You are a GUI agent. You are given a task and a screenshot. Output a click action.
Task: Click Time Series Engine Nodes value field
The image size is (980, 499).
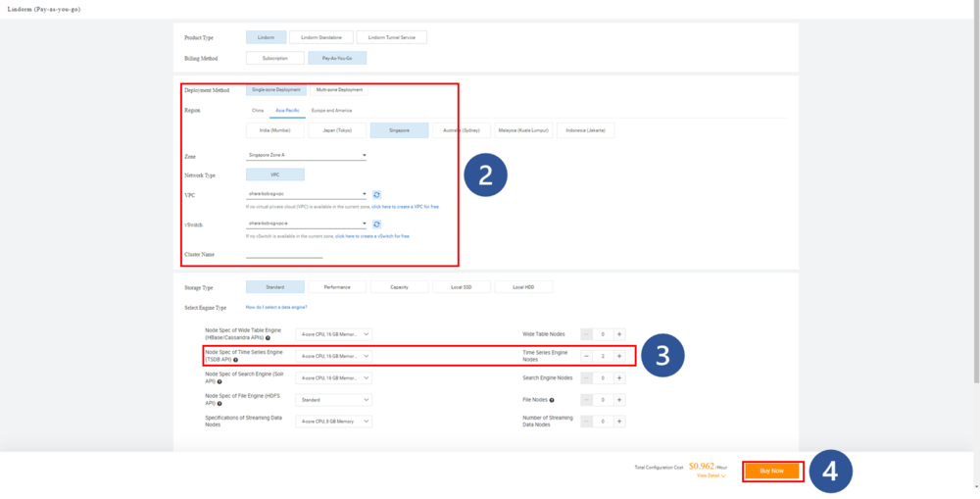tap(603, 356)
